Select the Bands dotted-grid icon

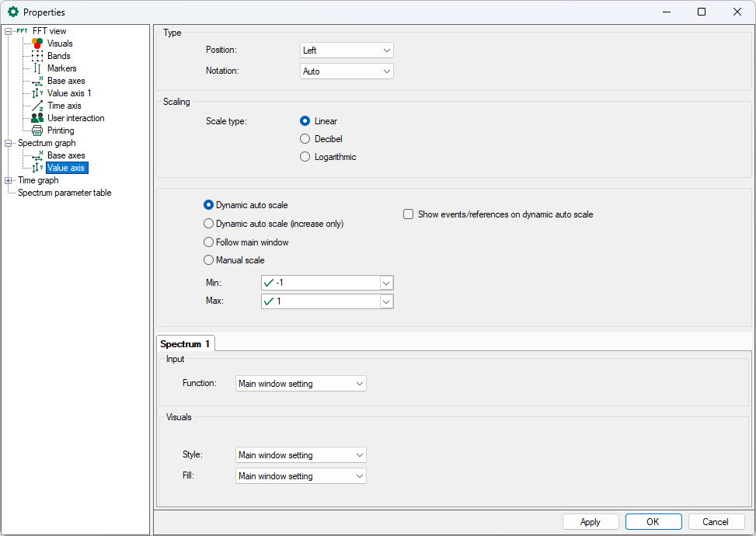37,56
